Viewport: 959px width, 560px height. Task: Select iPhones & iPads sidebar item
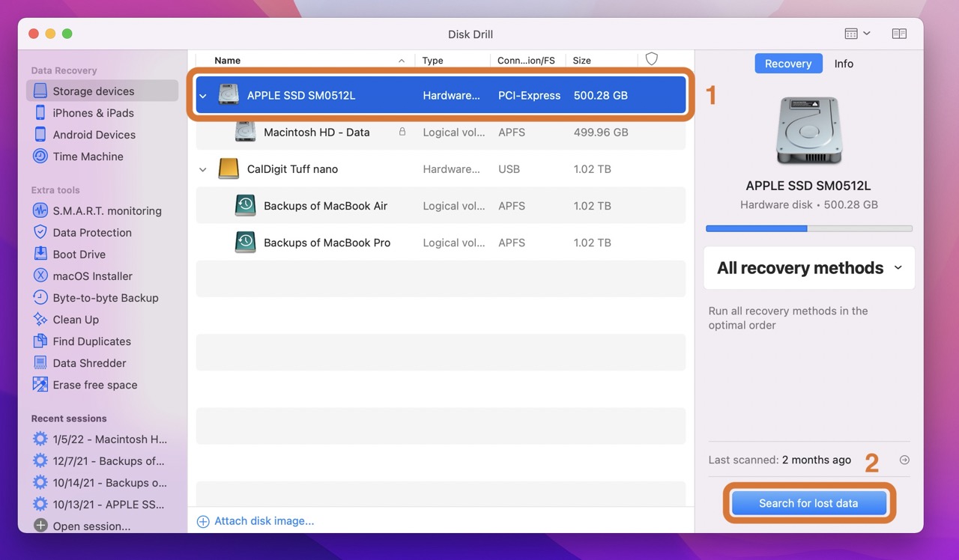[93, 113]
